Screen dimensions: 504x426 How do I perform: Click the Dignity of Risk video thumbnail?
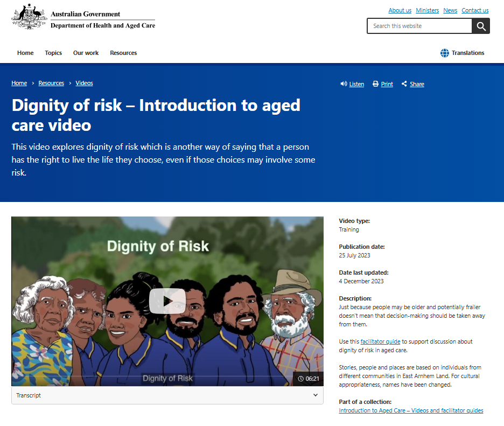coord(167,301)
